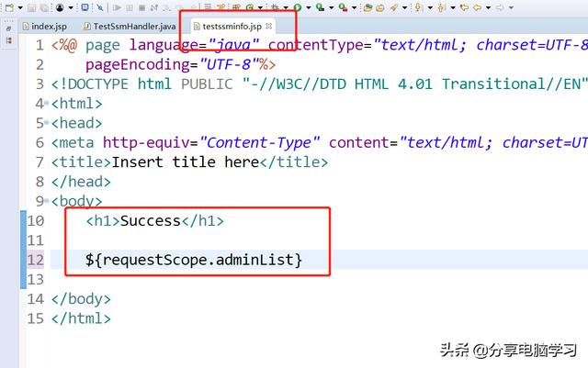Click the "http-equiv" attribute on line 6
Screen dimensions: 588x368
(147, 143)
